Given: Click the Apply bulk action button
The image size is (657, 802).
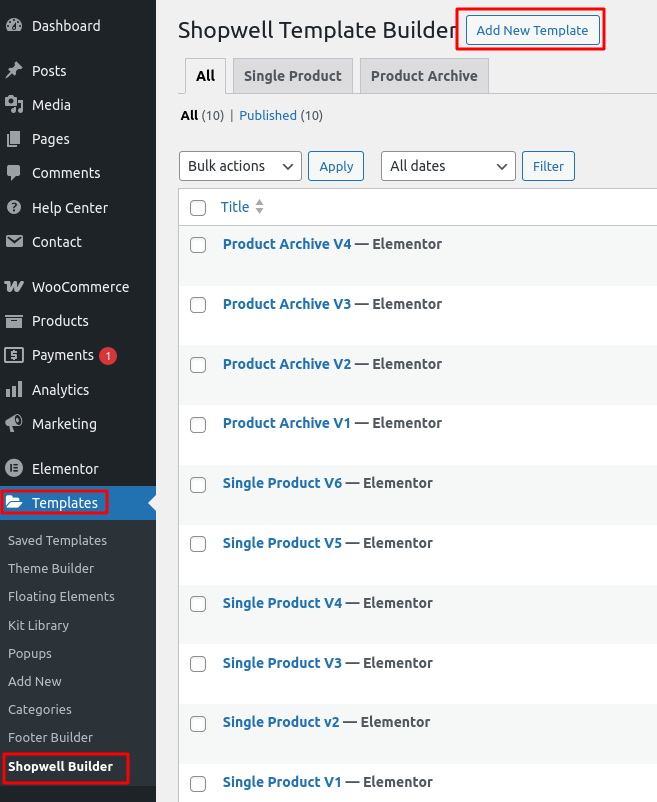Looking at the screenshot, I should (336, 166).
